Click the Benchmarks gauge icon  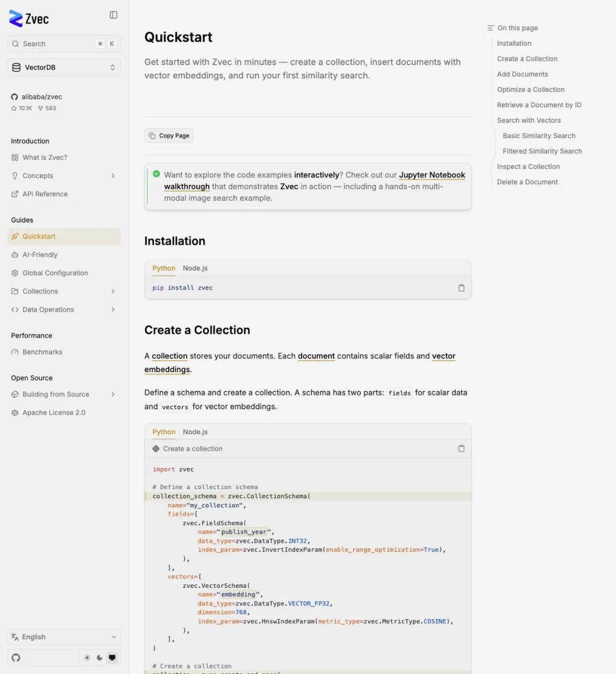click(x=15, y=352)
